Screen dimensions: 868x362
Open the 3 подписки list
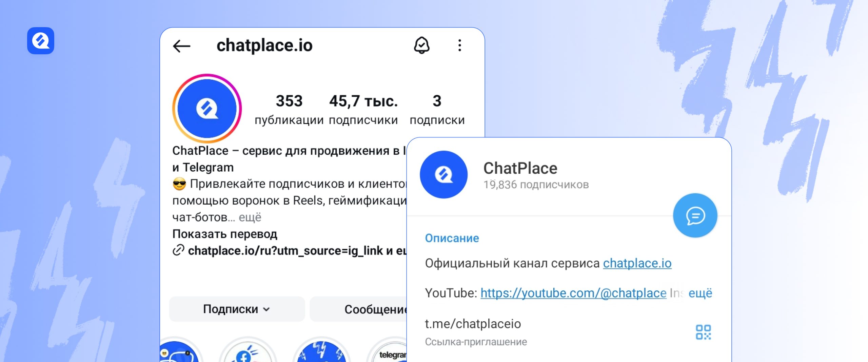pos(437,110)
